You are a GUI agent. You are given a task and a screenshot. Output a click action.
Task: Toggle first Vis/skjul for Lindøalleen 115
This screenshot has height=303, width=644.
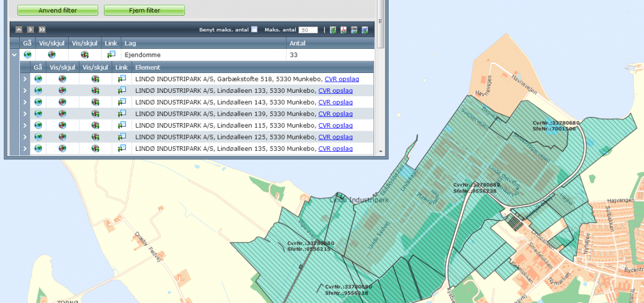click(62, 125)
